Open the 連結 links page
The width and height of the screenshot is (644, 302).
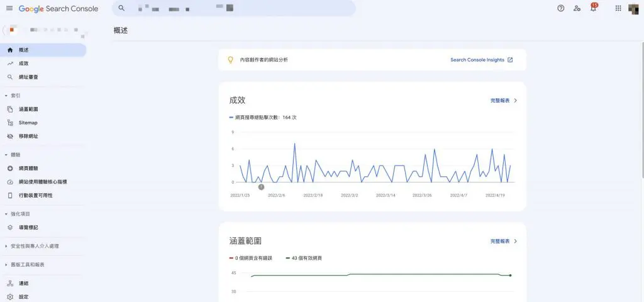pyautogui.click(x=43, y=284)
